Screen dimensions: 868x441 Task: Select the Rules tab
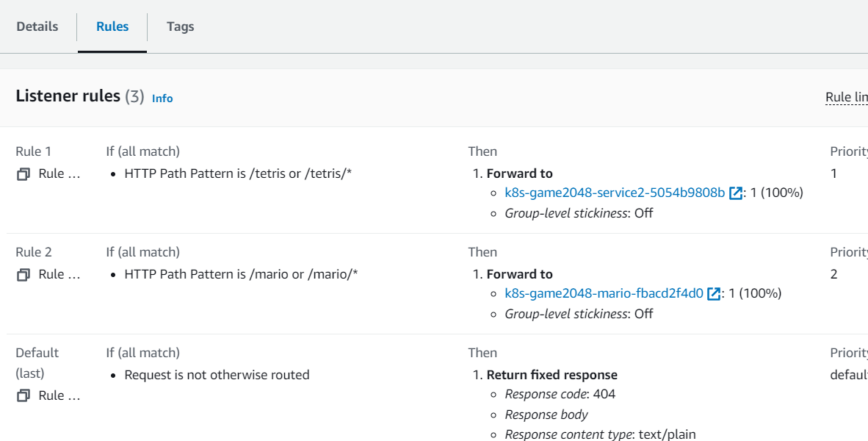click(x=112, y=26)
